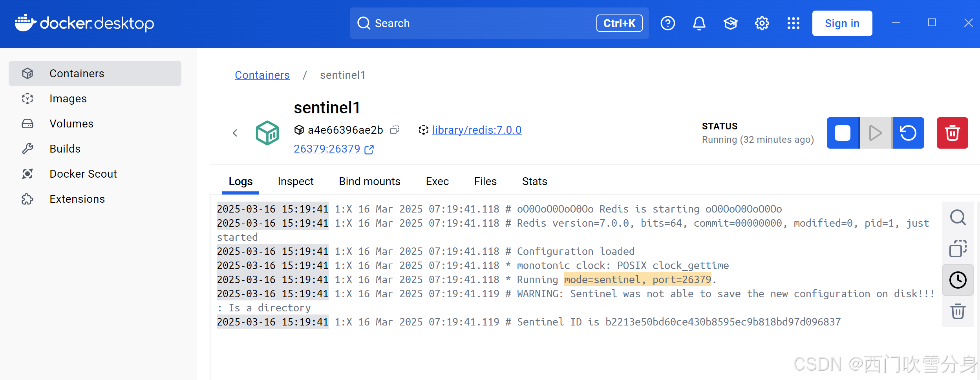The height and width of the screenshot is (380, 980).
Task: Click the Docker Desktop whale logo
Action: [x=26, y=23]
